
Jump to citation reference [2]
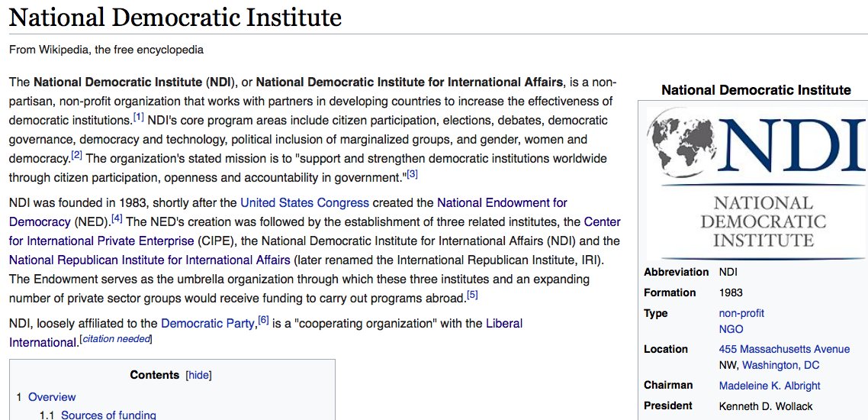[x=77, y=154]
